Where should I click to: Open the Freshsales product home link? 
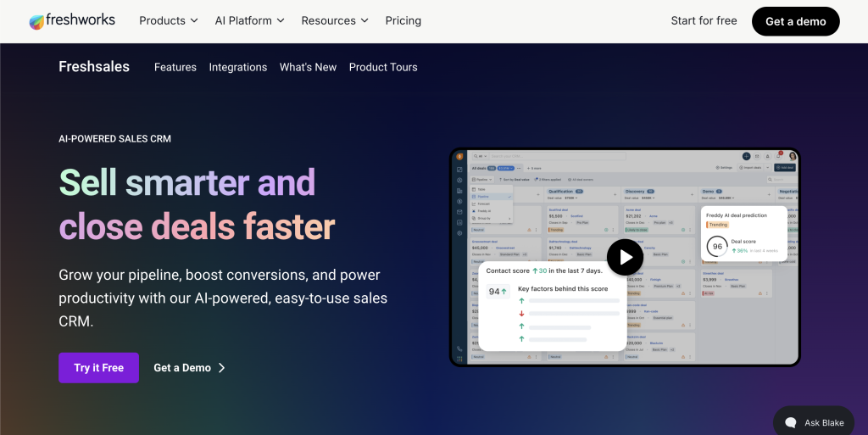tap(94, 67)
